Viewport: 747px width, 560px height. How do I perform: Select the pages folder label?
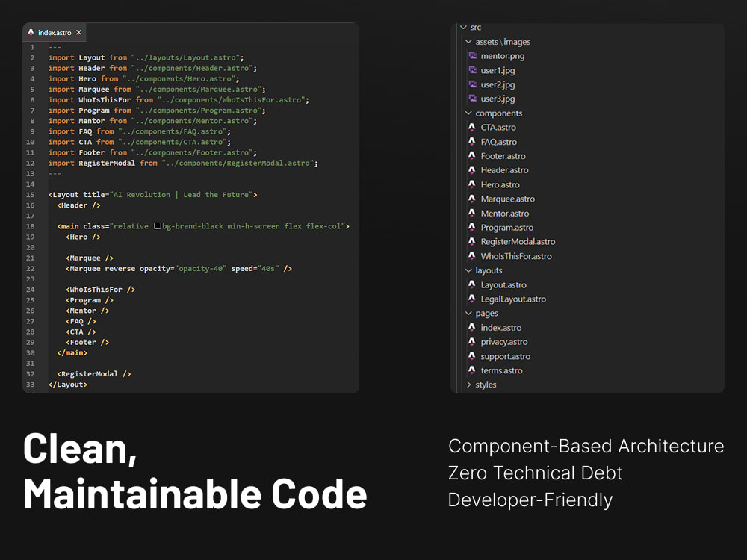click(x=486, y=314)
